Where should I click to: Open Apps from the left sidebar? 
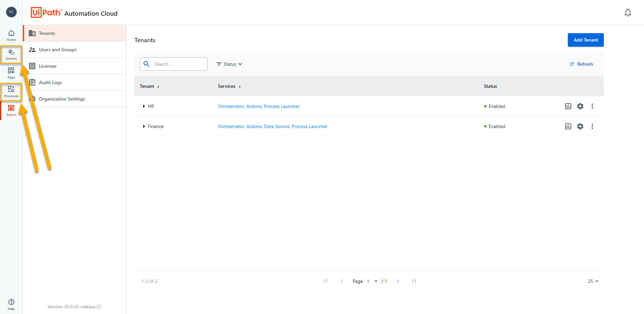11,73
